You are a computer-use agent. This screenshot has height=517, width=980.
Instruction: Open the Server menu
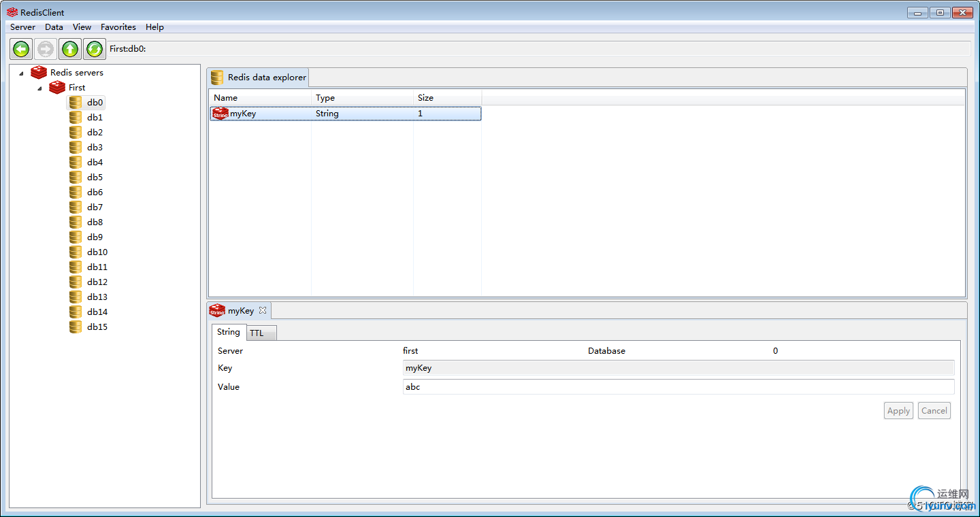22,27
